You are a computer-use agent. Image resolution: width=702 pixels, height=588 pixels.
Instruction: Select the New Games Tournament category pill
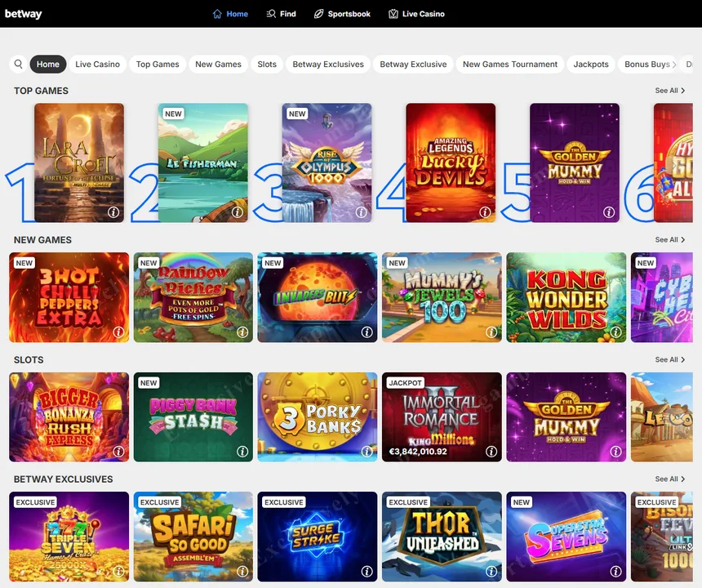pos(509,64)
